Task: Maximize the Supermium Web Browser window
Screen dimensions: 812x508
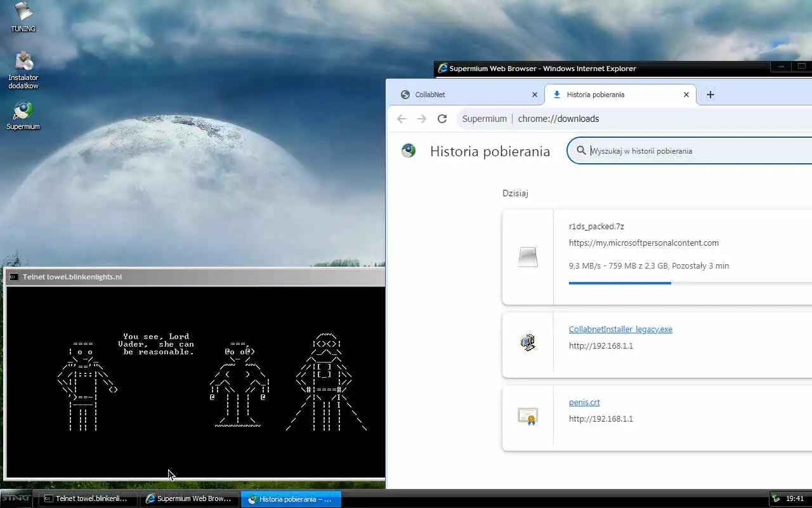Action: (x=801, y=66)
